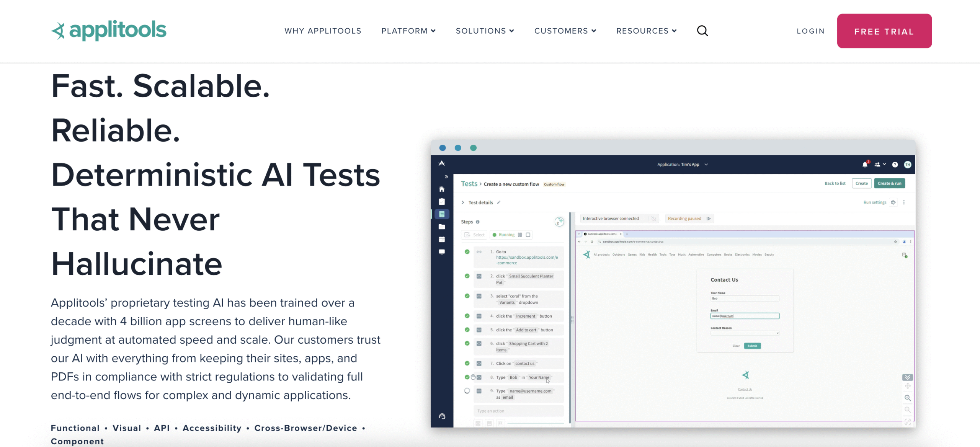Image resolution: width=980 pixels, height=447 pixels.
Task: Click the pencil edit icon beside Test details
Action: [x=499, y=202]
